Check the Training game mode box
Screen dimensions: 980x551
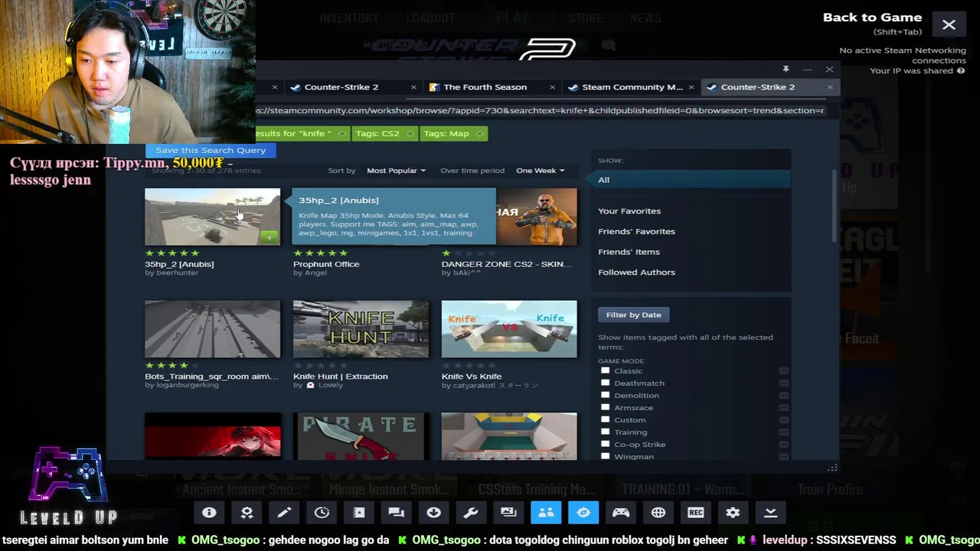tap(605, 432)
